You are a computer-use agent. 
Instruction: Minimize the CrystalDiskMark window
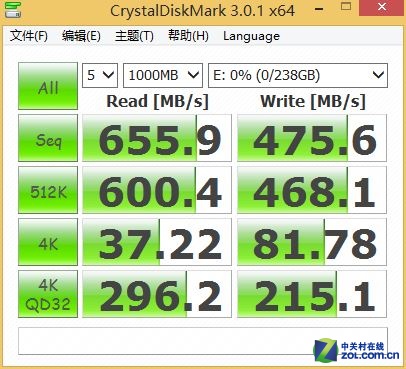coord(319,8)
